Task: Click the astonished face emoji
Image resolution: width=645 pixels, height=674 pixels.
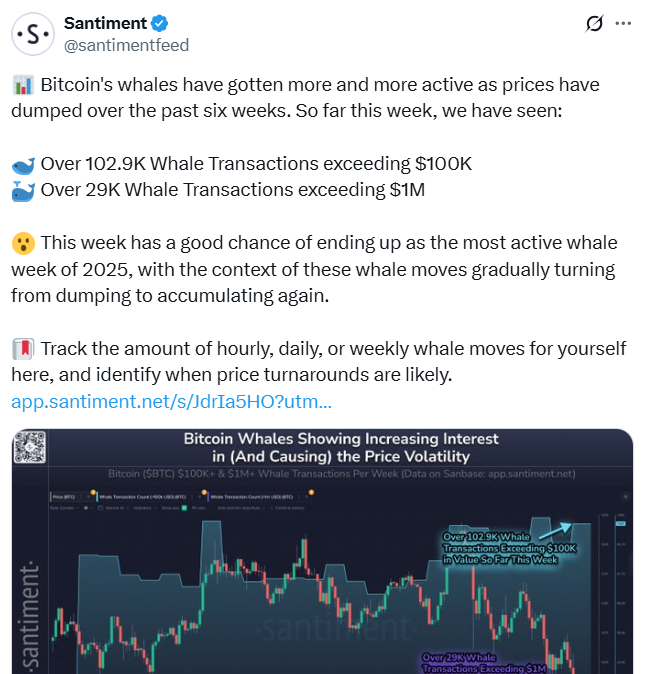Action: [23, 245]
